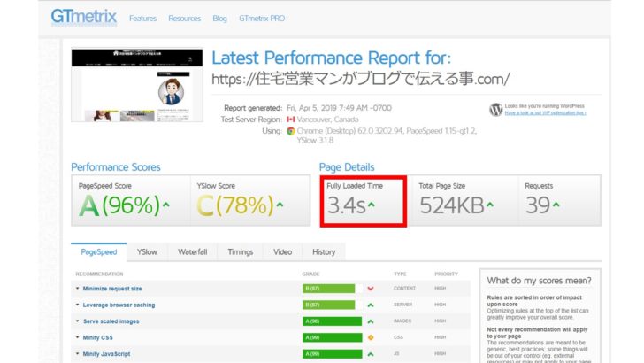Viewport: 644px width, 363px height.
Task: Open the Timings tab
Action: (241, 252)
